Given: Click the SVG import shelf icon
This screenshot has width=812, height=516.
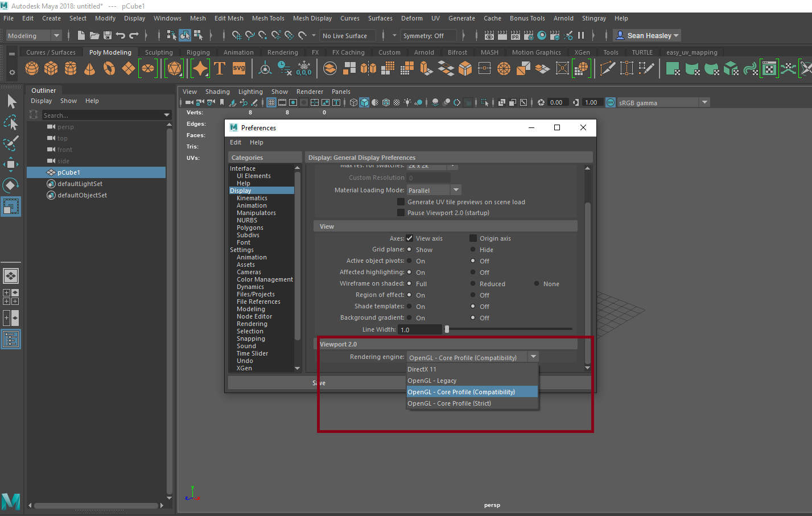Looking at the screenshot, I should coord(239,69).
